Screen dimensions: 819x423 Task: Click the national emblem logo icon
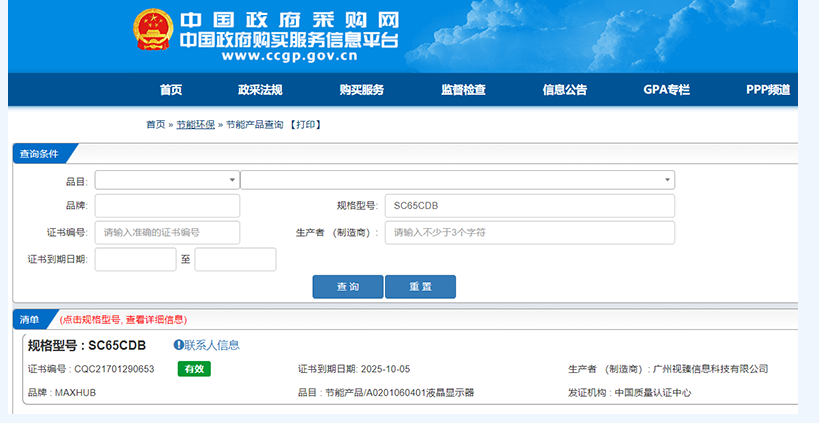click(x=152, y=31)
